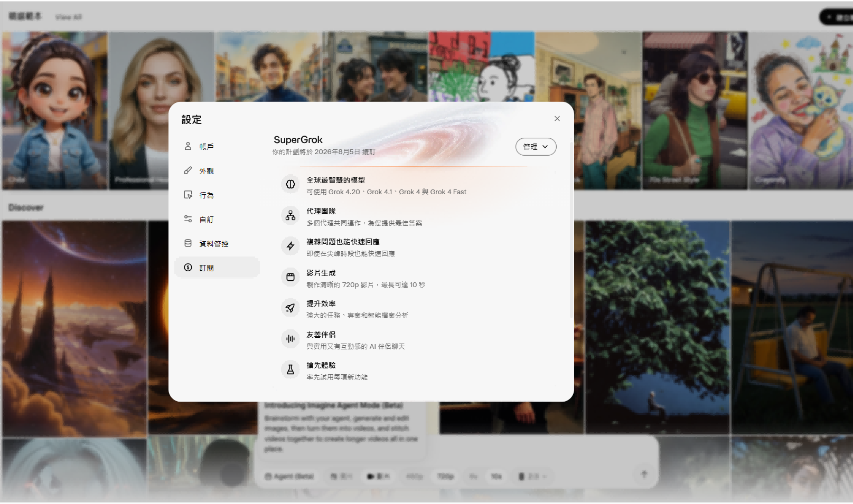Select the 訂閱 subscription tab
The image size is (853, 504).
(217, 268)
